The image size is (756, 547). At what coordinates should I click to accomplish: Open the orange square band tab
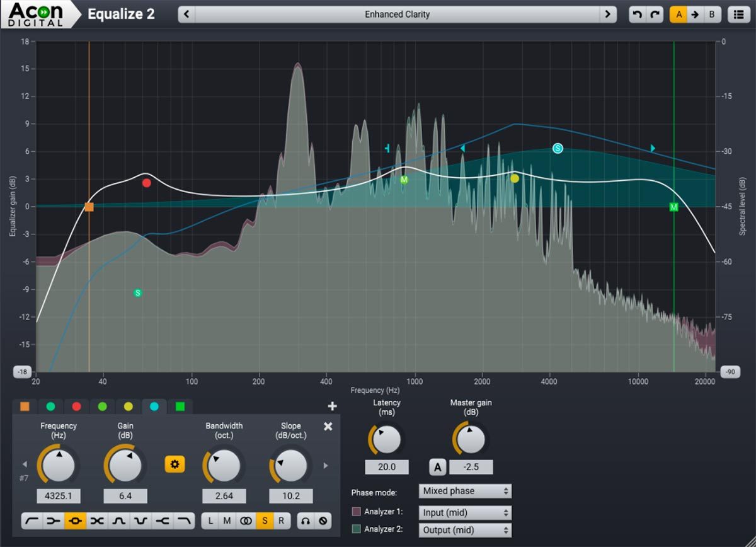pos(25,406)
